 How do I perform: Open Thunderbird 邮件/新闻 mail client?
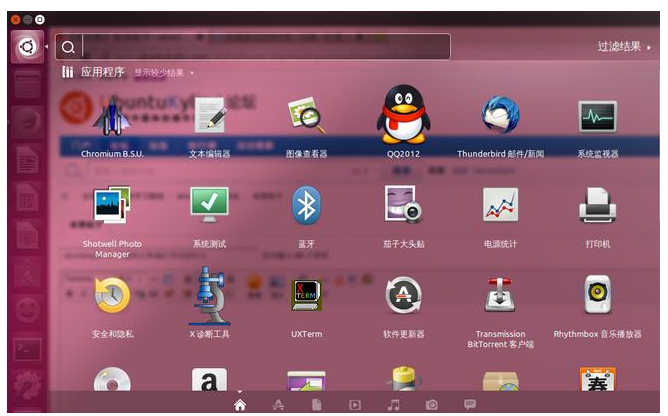[501, 114]
